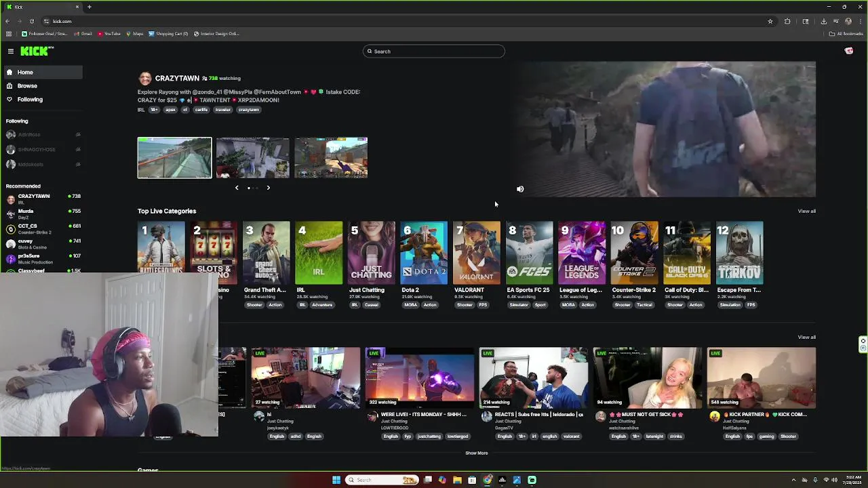Open the hamburger sidebar menu
This screenshot has width=868, height=488.
coord(11,52)
